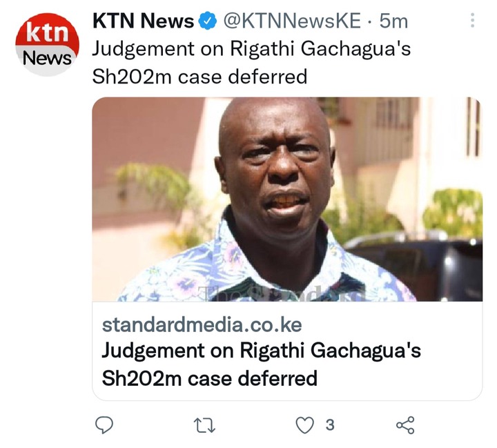Share the tweet via share icon
Screen dimensions: 497x448
(x=405, y=425)
